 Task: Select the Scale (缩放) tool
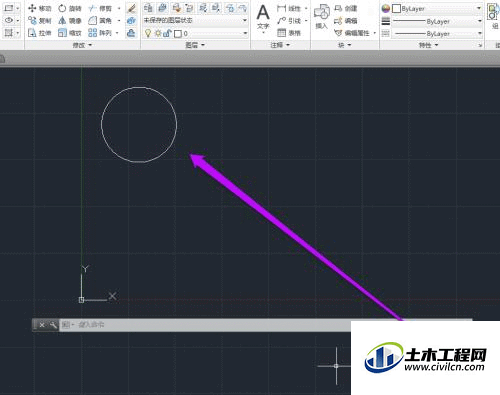(70, 33)
